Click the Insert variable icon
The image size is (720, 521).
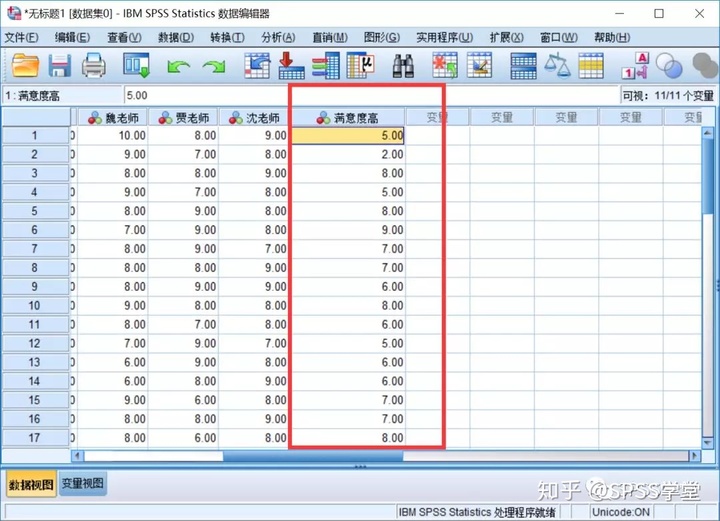479,65
